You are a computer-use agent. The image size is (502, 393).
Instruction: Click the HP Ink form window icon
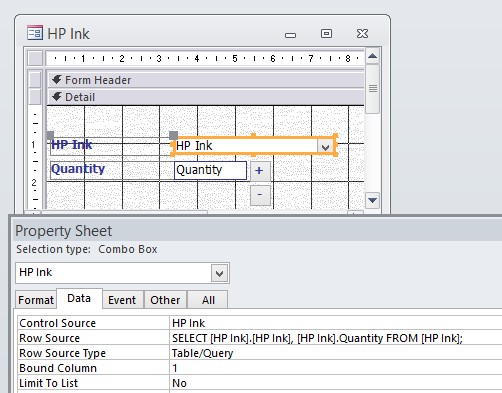click(x=35, y=33)
